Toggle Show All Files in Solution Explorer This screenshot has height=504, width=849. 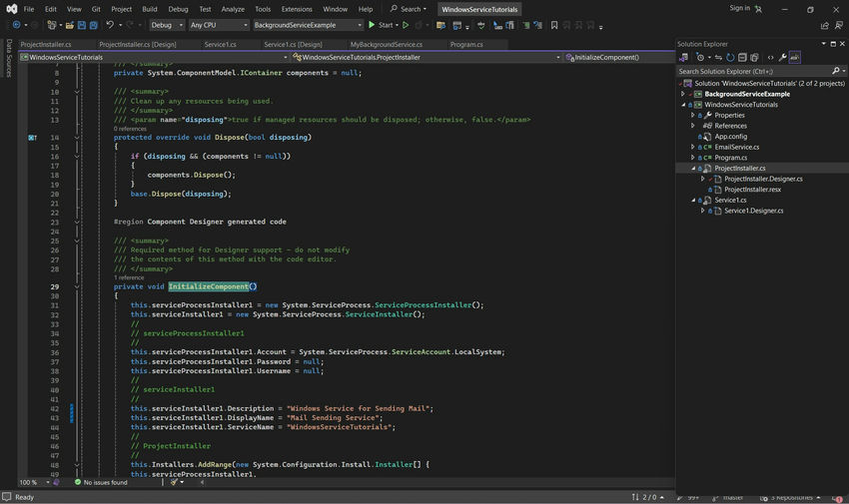pyautogui.click(x=756, y=57)
